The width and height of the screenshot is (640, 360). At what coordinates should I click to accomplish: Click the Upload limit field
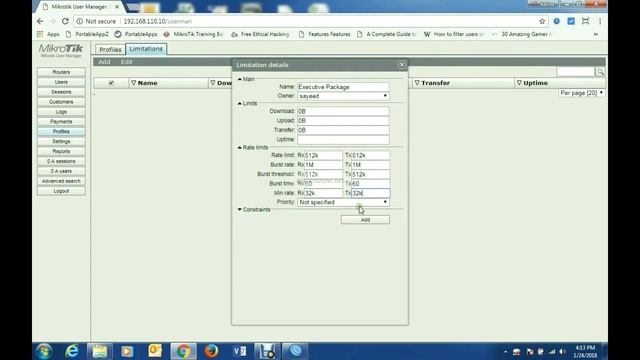point(343,120)
